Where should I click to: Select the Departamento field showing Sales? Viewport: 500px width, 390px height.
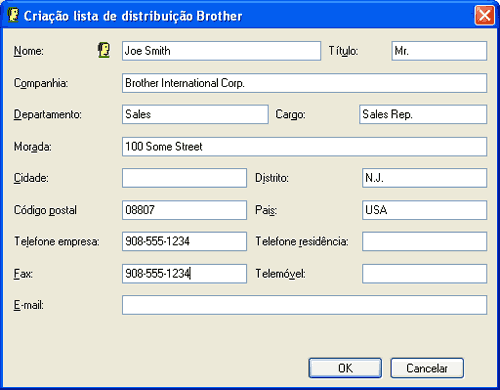195,114
